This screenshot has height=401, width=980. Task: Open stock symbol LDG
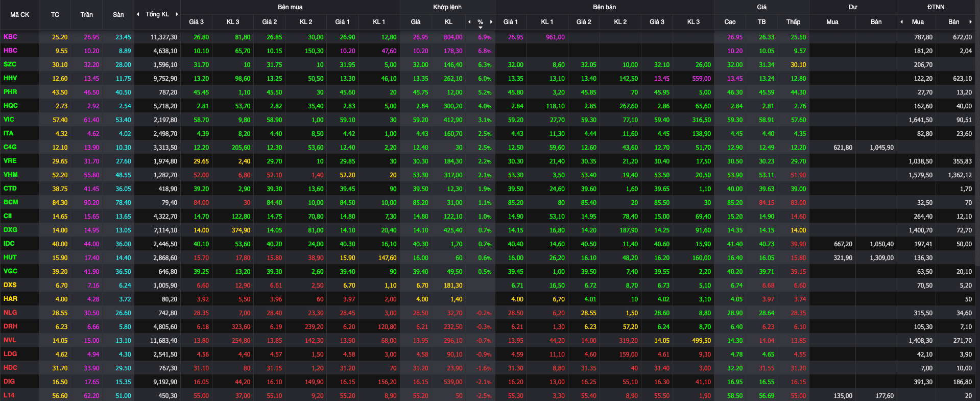tap(10, 354)
